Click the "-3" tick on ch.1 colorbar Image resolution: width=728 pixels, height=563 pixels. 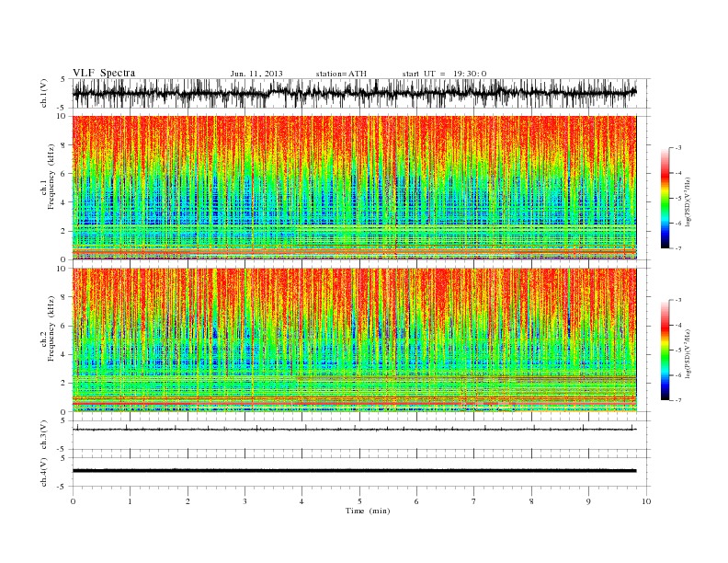coord(678,148)
